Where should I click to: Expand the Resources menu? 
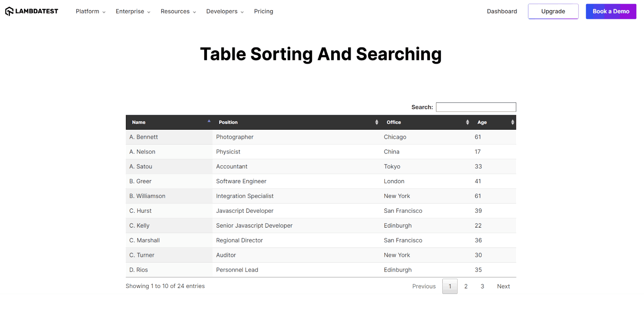click(178, 11)
